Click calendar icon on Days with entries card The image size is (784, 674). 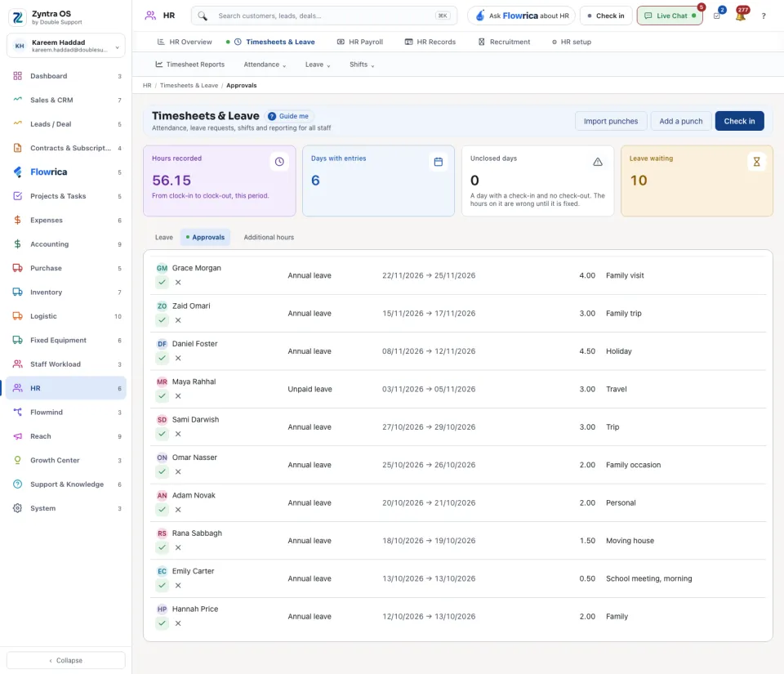439,162
